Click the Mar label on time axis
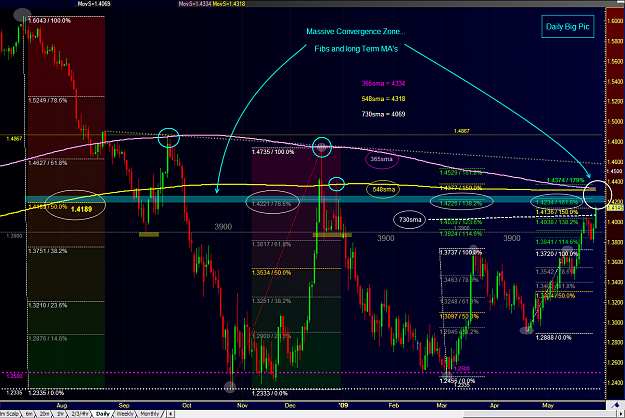 (x=442, y=405)
